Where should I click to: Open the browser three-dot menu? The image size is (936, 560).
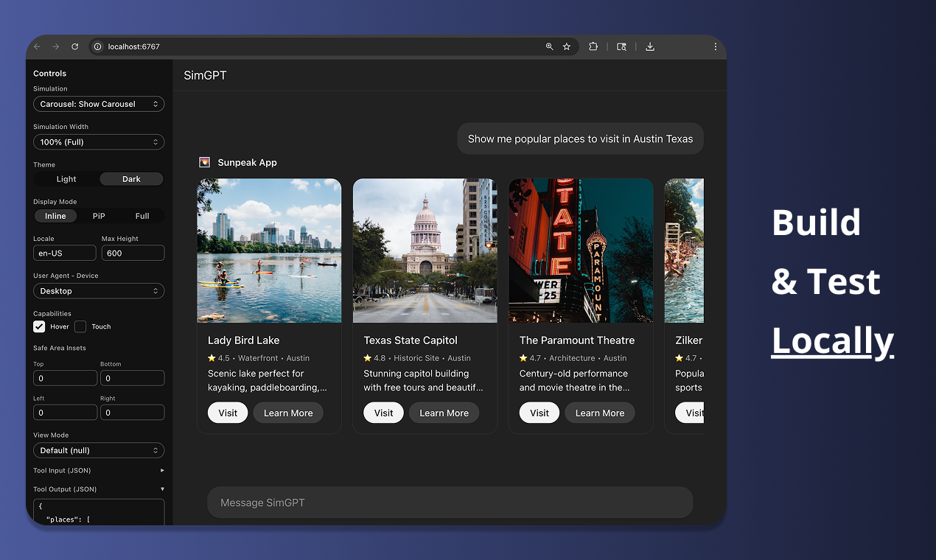click(x=715, y=46)
